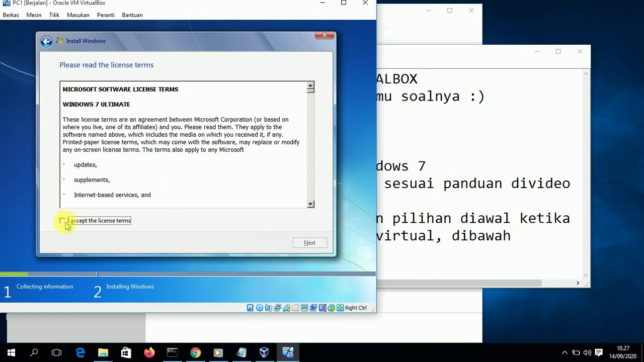Go back using the blue arrow in Install Windows

click(46, 42)
